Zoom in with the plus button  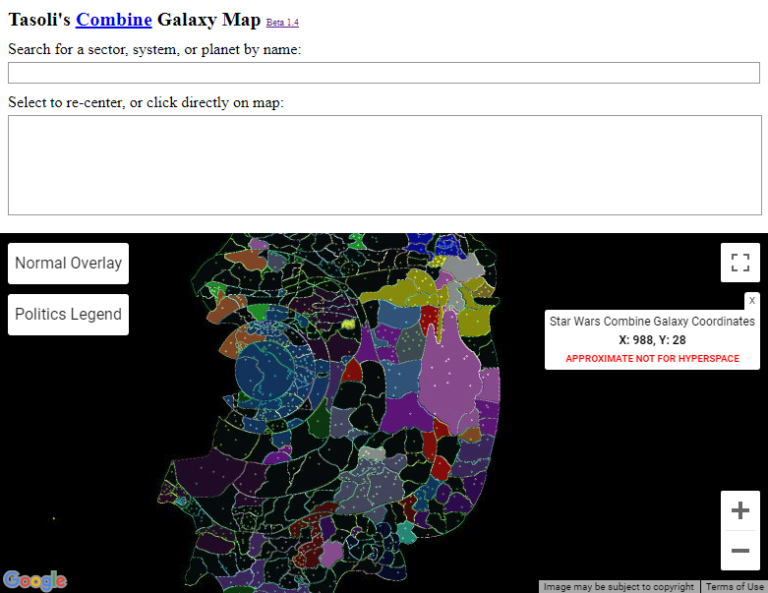[740, 511]
